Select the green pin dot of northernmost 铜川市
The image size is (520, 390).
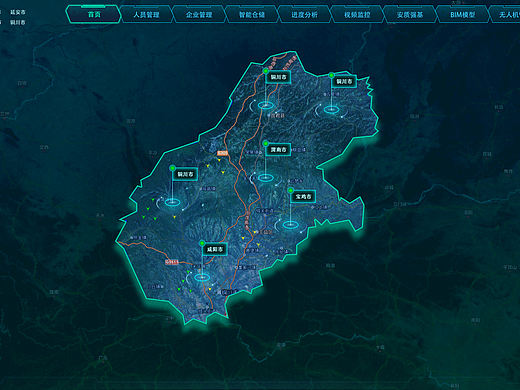(x=266, y=71)
